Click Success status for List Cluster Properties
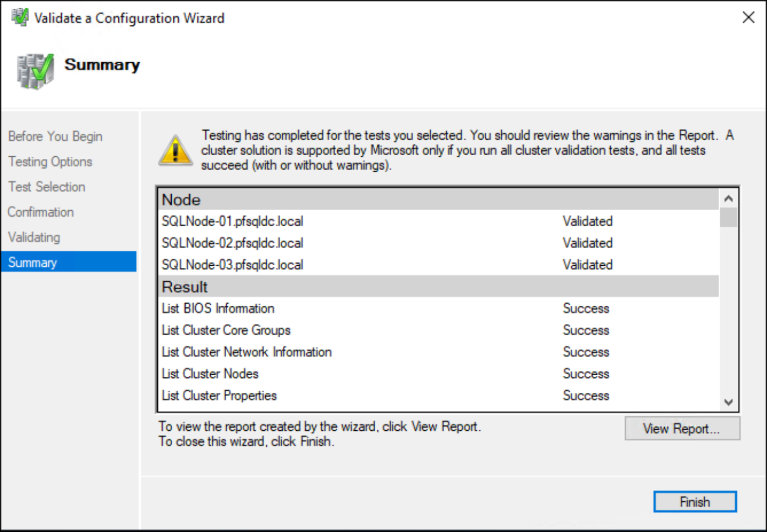The width and height of the screenshot is (767, 532). 586,396
